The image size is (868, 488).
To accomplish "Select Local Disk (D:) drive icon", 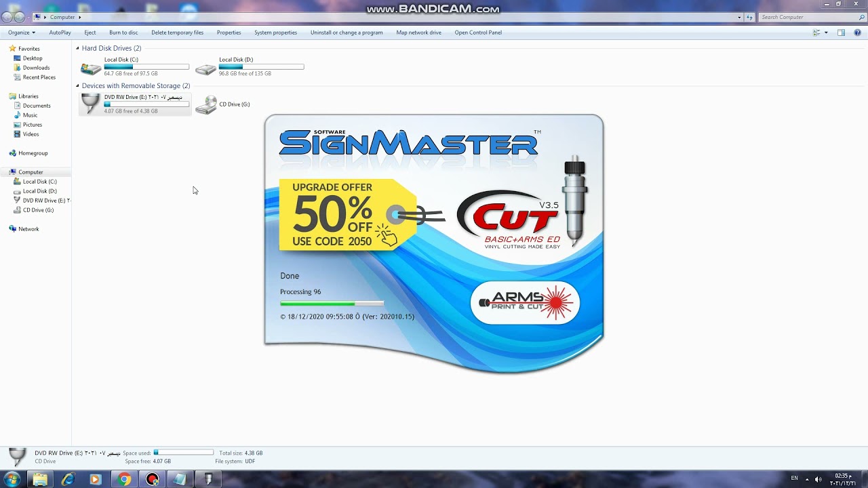I will [x=205, y=68].
